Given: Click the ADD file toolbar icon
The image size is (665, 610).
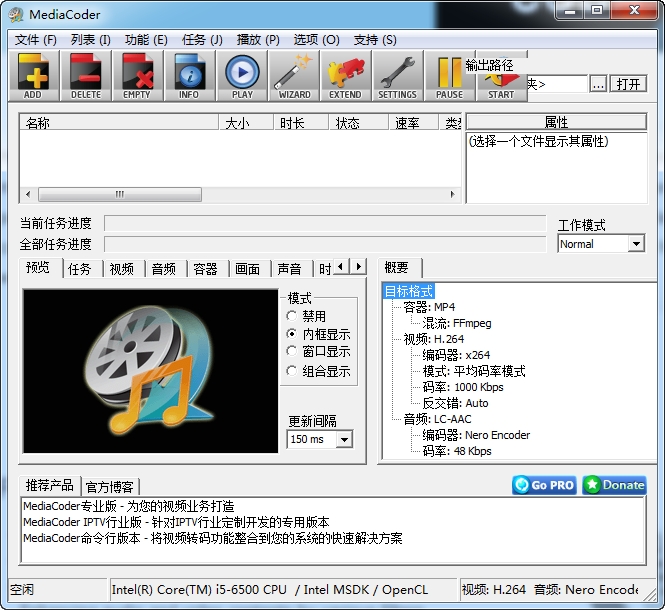Looking at the screenshot, I should (x=33, y=76).
